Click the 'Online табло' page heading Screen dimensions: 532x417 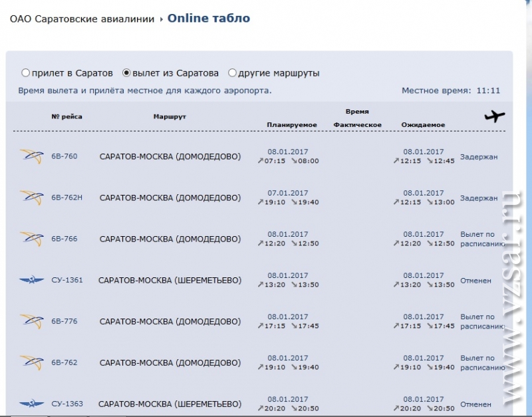[x=209, y=18]
